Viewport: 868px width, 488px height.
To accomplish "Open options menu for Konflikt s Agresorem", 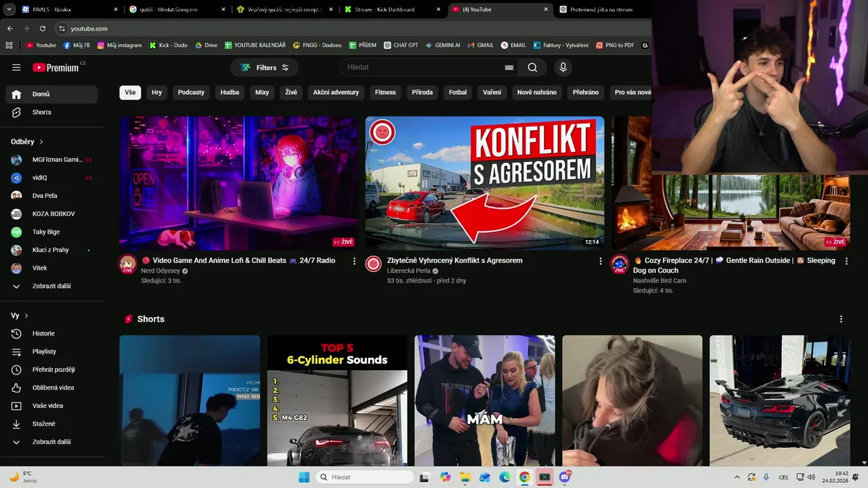I will pyautogui.click(x=600, y=261).
